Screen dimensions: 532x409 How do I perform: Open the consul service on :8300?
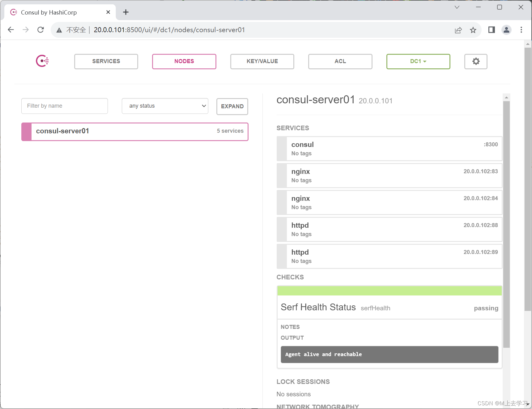pos(389,149)
